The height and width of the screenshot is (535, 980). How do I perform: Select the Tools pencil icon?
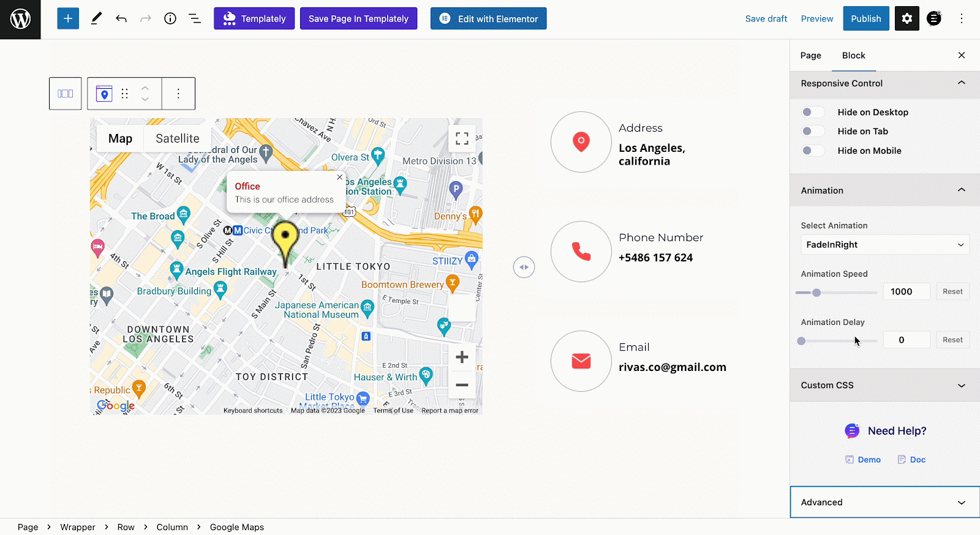pos(96,18)
